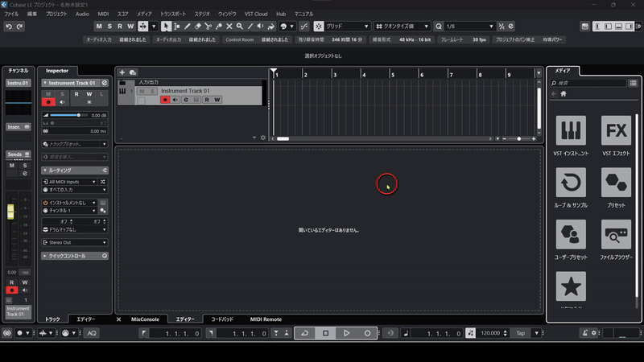Select the Object Selection arrow tool

click(x=166, y=27)
